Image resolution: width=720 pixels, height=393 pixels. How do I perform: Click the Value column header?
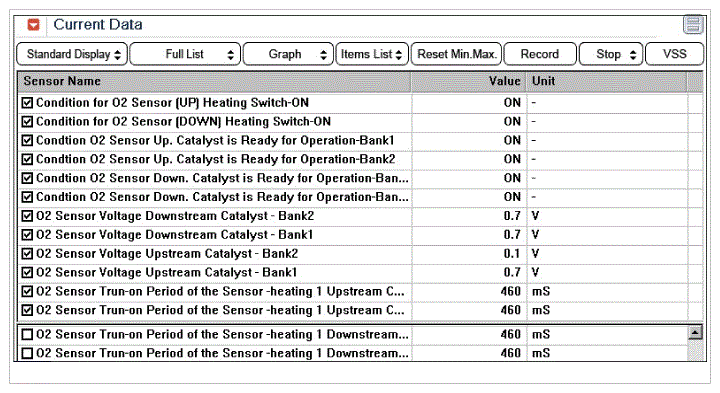(468, 81)
